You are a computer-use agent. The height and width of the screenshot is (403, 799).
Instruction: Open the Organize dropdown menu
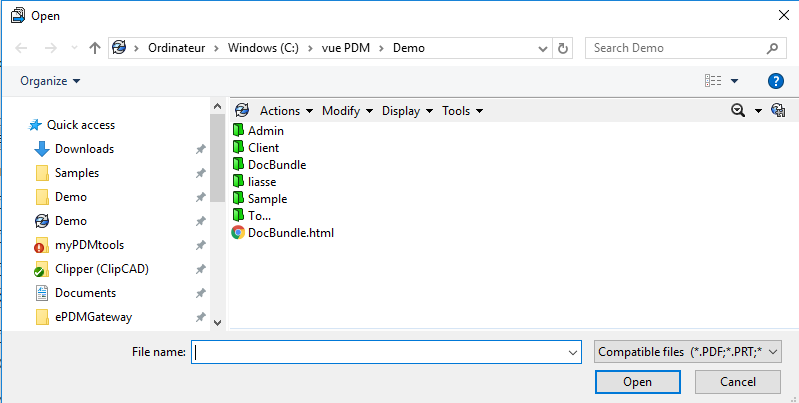pos(50,81)
